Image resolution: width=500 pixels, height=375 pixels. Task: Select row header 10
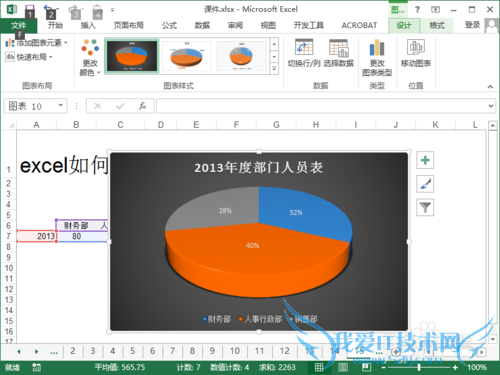[x=9, y=268]
